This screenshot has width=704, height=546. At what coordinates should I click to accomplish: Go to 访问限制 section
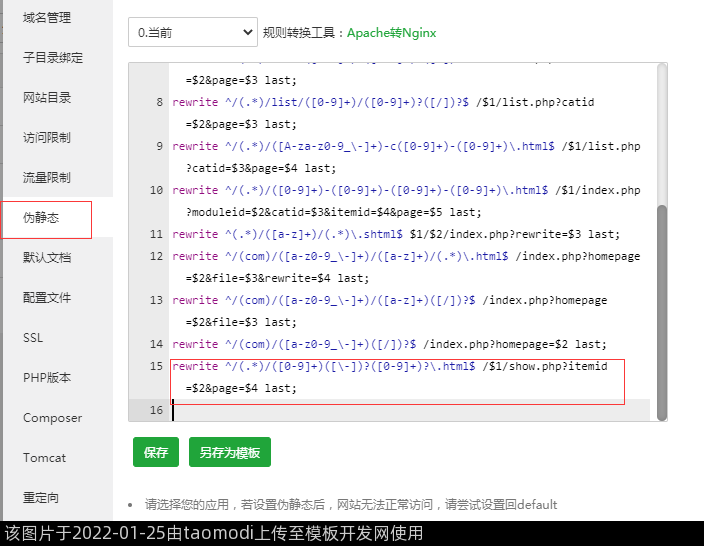pos(47,138)
